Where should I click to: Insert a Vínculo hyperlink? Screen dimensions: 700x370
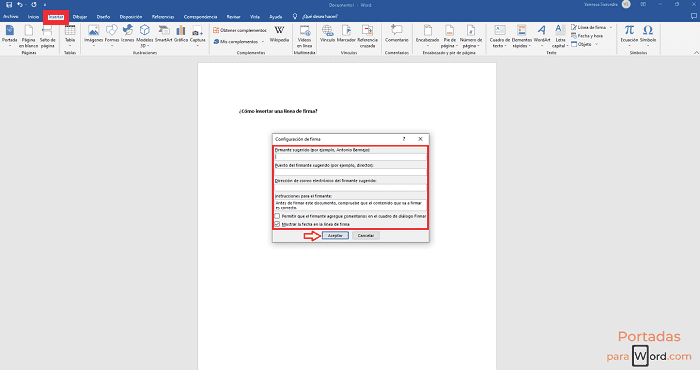(327, 34)
